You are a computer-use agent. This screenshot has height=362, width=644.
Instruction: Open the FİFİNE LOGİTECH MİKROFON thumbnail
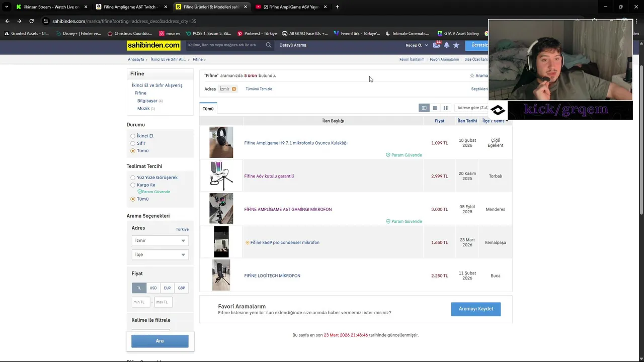(x=221, y=275)
